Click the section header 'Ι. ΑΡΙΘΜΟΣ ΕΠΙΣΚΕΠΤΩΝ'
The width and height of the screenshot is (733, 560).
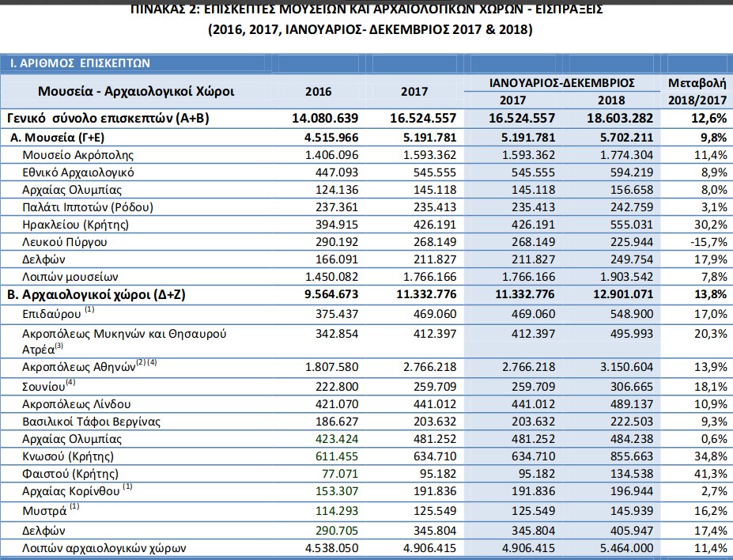[80, 63]
